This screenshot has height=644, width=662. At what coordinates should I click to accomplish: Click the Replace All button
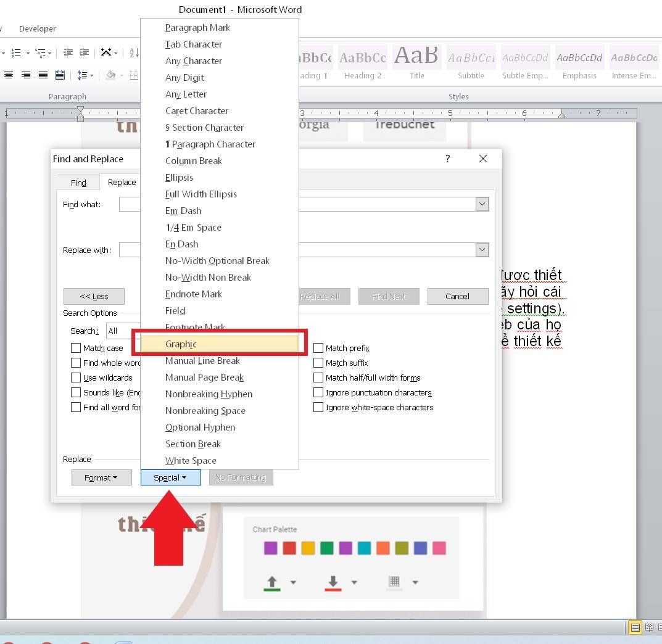coord(325,296)
